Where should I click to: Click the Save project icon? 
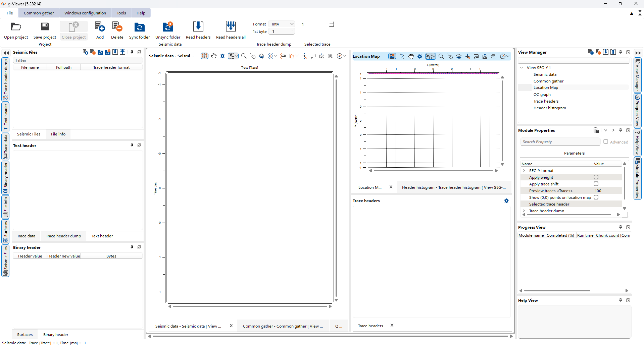coord(45,27)
